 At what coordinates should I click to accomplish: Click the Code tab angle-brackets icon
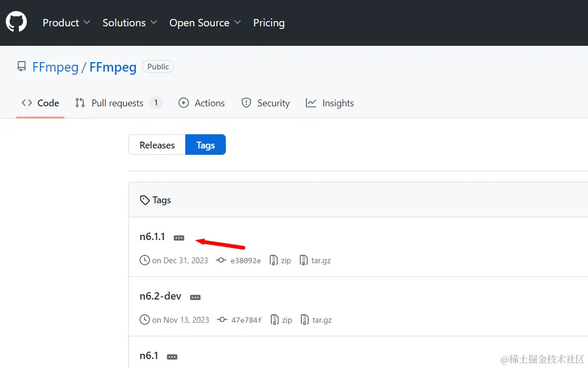[x=27, y=103]
